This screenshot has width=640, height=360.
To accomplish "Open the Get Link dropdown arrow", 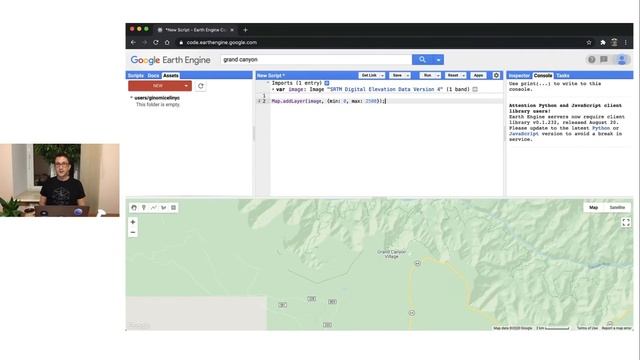I will (x=382, y=76).
